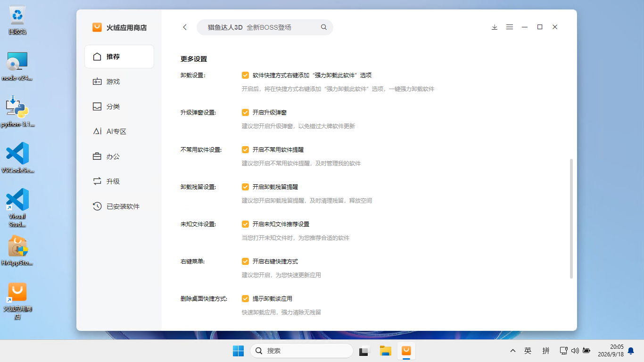Click the battery tray icon
Viewport: 644px width, 362px height.
586,351
